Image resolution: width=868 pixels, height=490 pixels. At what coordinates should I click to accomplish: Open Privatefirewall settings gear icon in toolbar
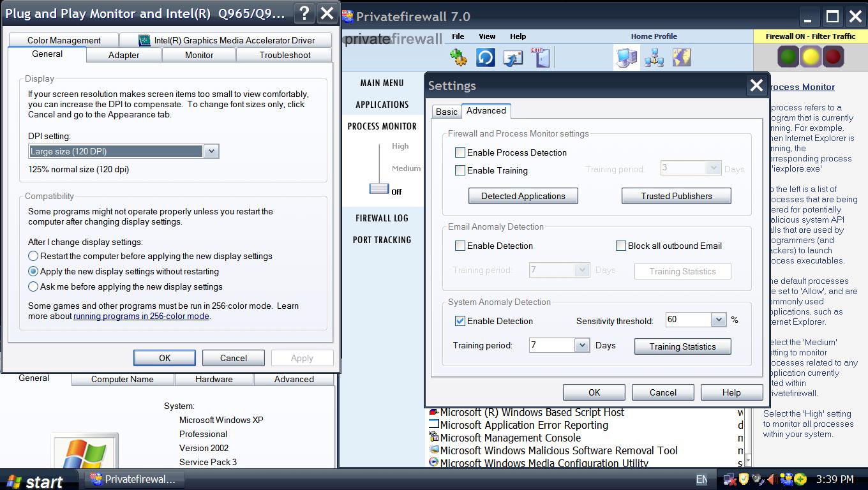(458, 57)
